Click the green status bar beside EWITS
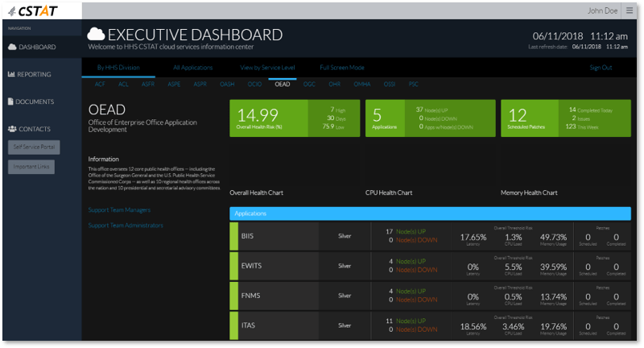 coord(233,267)
